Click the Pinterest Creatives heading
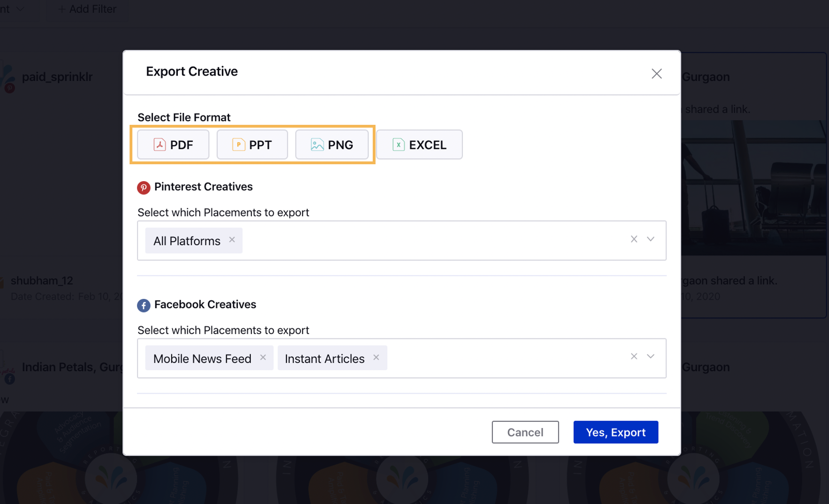 (x=203, y=187)
